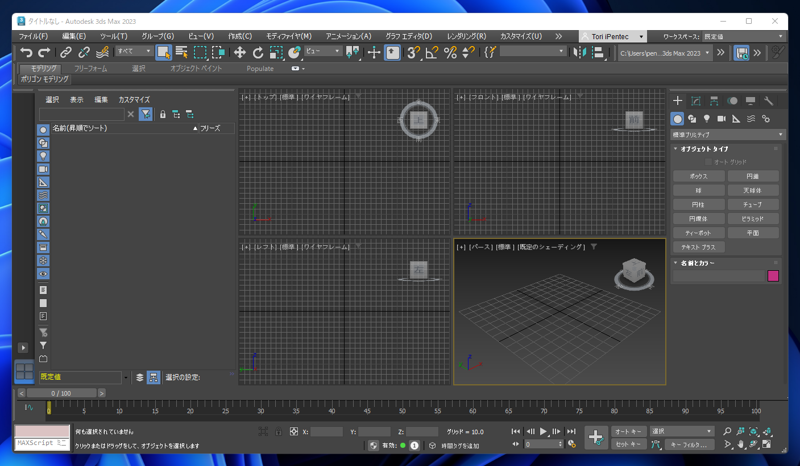Click the Undo arrow in main toolbar

click(x=26, y=52)
